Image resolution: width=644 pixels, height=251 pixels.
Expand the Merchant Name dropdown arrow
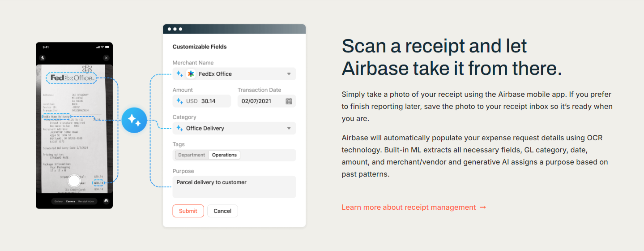coord(289,74)
